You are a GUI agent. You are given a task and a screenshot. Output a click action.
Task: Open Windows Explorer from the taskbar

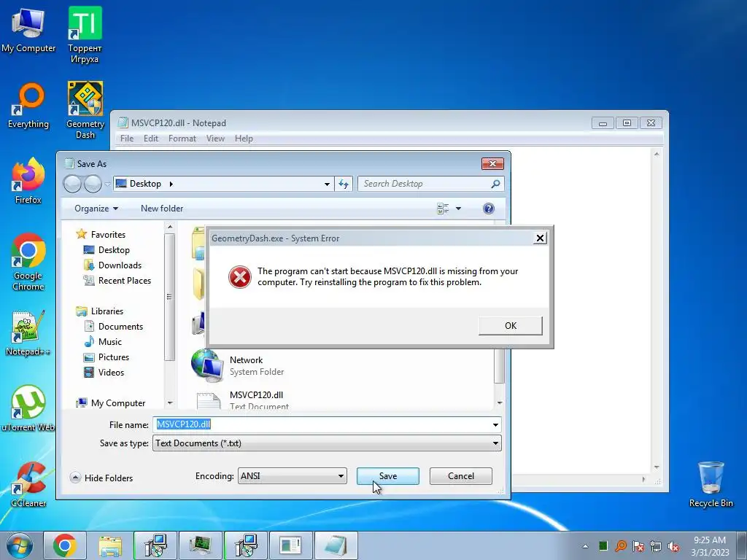coord(110,545)
